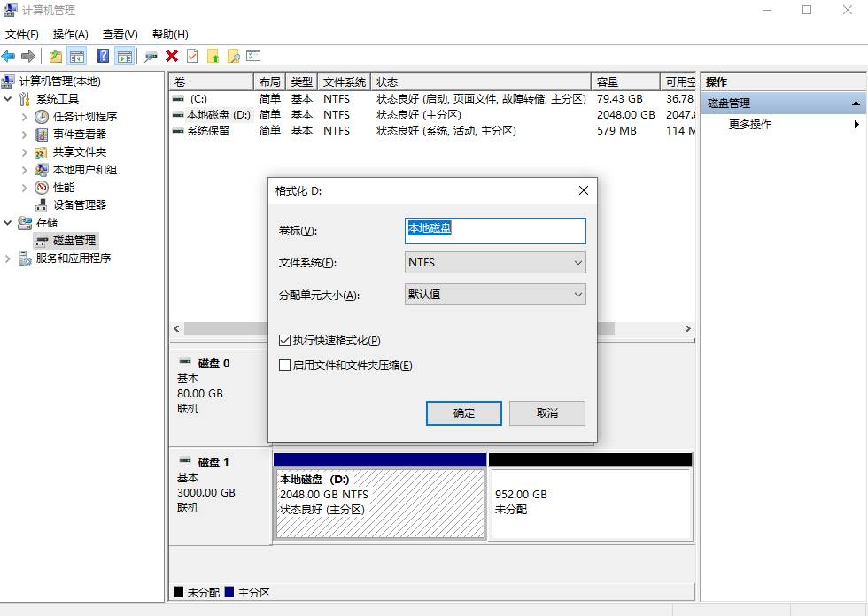
Task: Click 取消 in format dialog
Action: click(x=547, y=413)
